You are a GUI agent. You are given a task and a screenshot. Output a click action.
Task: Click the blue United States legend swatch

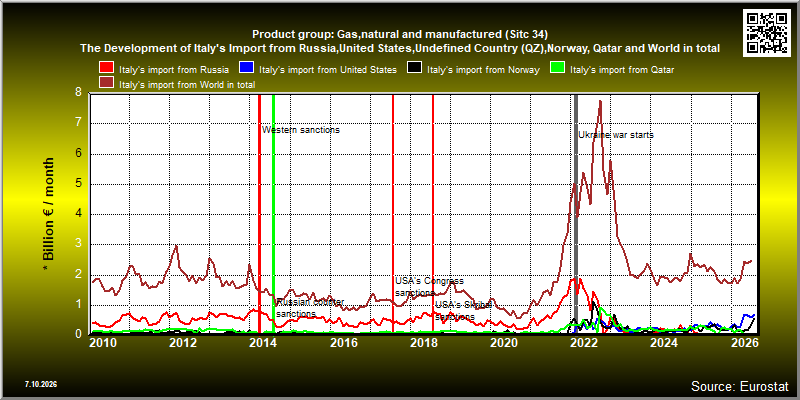(247, 69)
